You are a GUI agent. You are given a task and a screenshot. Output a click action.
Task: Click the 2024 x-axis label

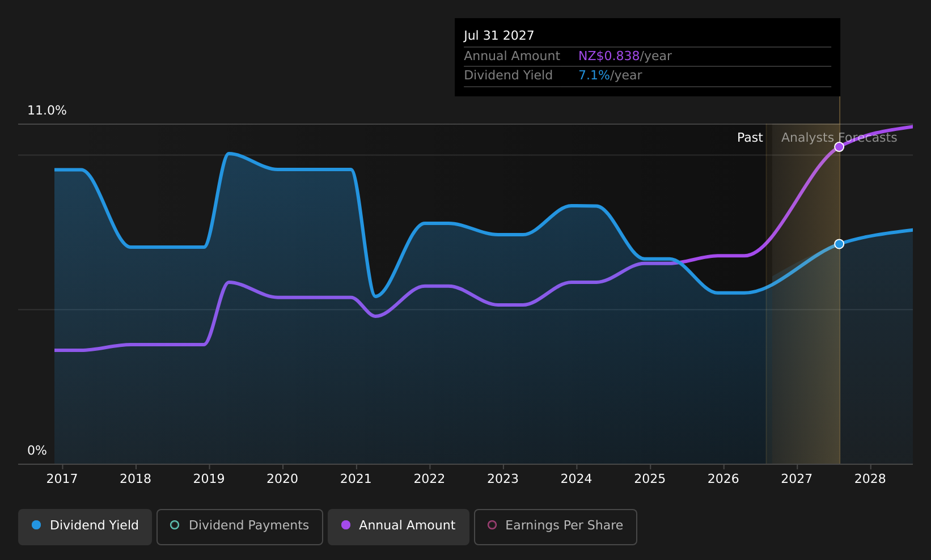(577, 479)
